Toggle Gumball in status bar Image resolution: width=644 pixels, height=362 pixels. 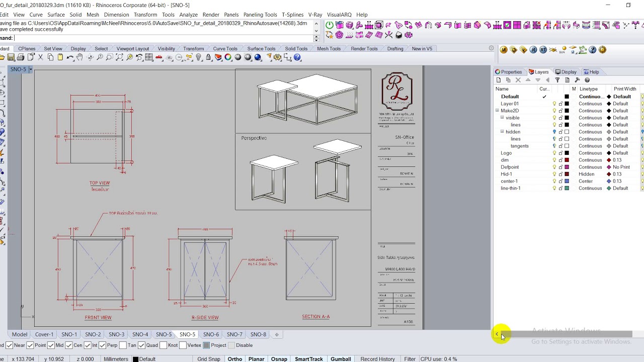pos(341,359)
